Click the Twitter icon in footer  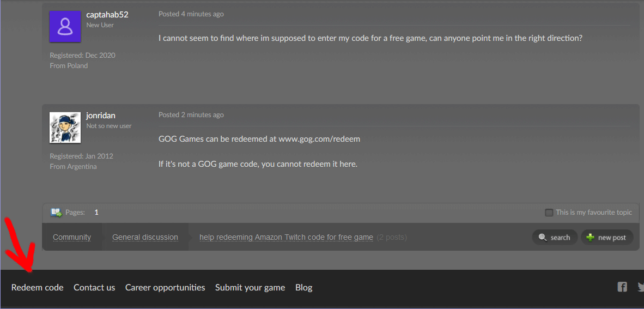[641, 287]
